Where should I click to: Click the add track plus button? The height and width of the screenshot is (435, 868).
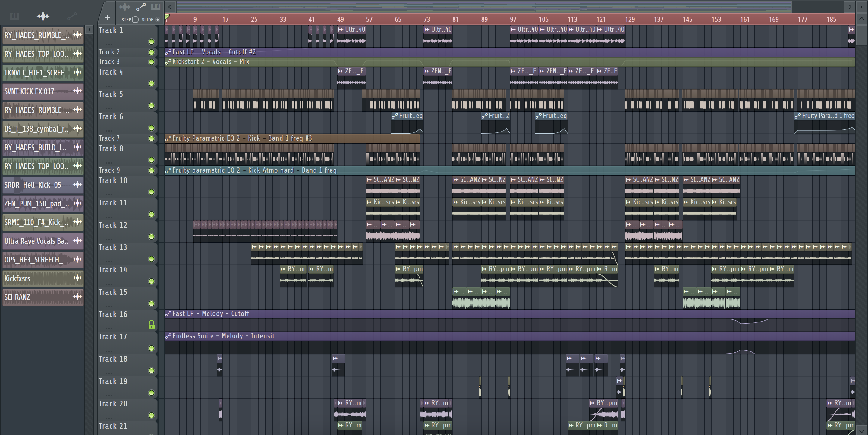108,18
